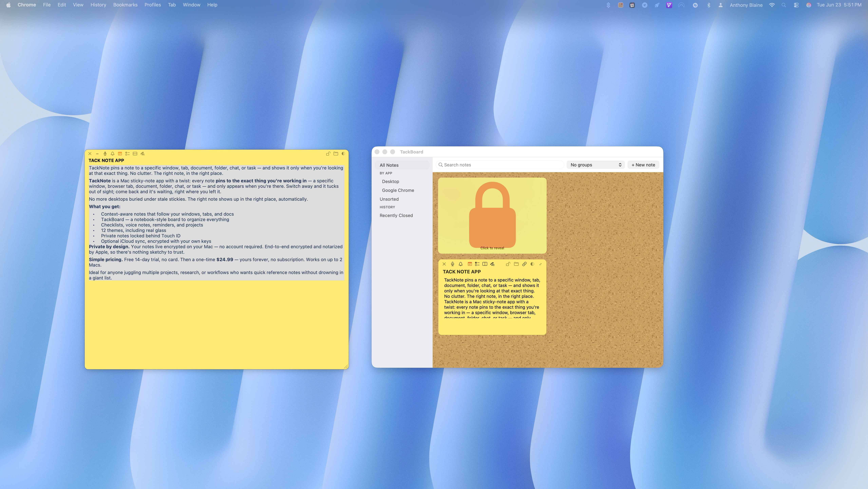Toggle the half-circle theme icon in desktop sticky note
Screen dimensions: 868x489
pyautogui.click(x=343, y=154)
